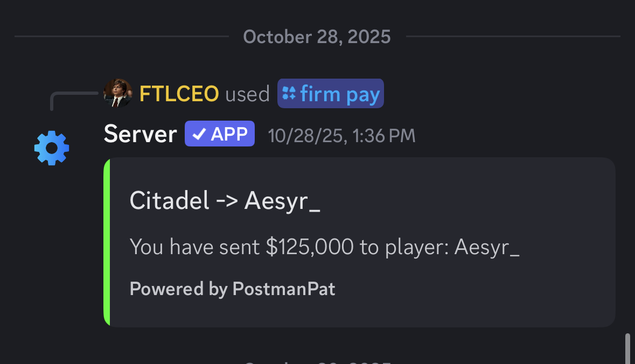Click the sent $125,000 message text
Image resolution: width=635 pixels, height=364 pixels.
tap(324, 247)
